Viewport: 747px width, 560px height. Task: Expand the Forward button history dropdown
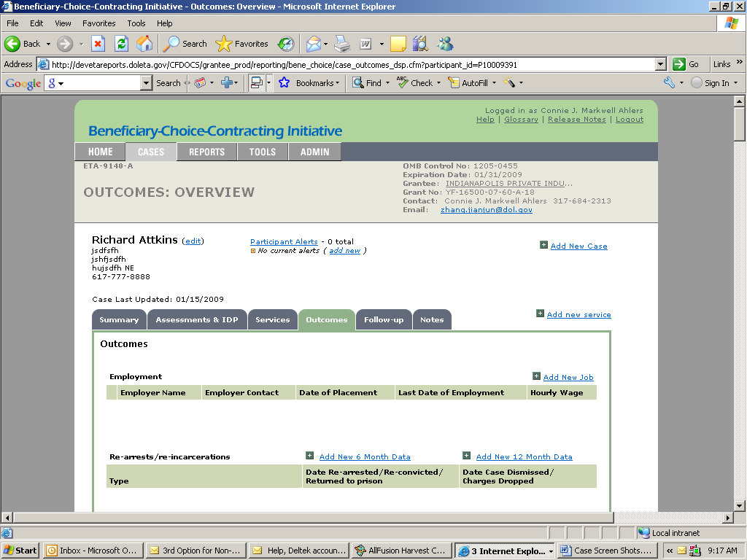click(81, 44)
